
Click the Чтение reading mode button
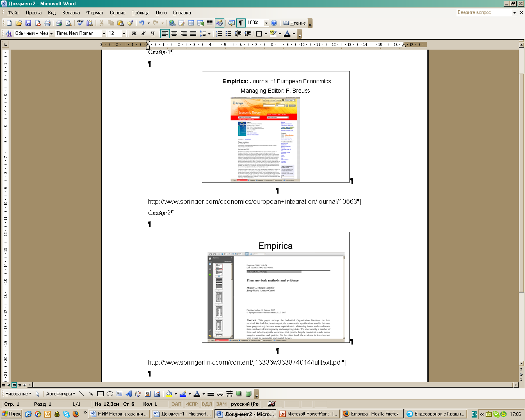tap(294, 23)
